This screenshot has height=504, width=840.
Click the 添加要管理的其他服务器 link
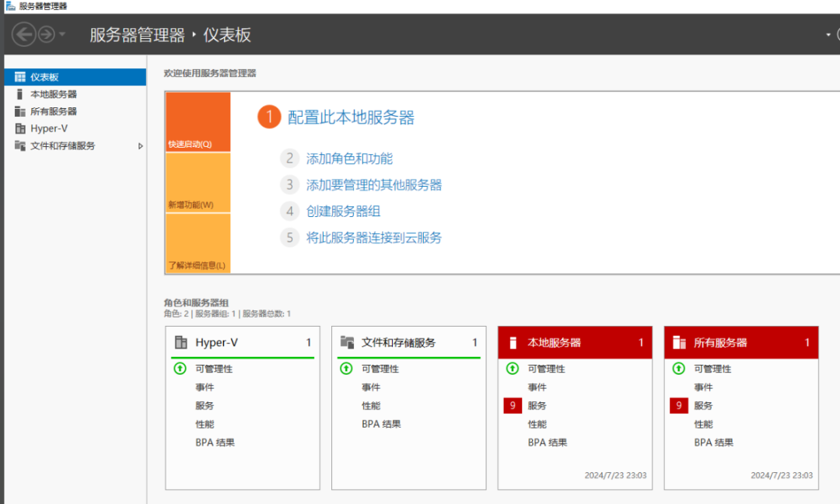pos(374,185)
